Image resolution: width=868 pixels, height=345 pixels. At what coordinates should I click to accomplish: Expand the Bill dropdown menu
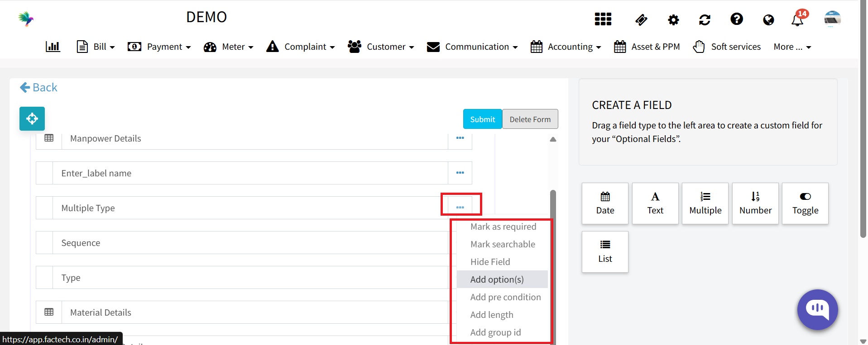click(x=96, y=47)
